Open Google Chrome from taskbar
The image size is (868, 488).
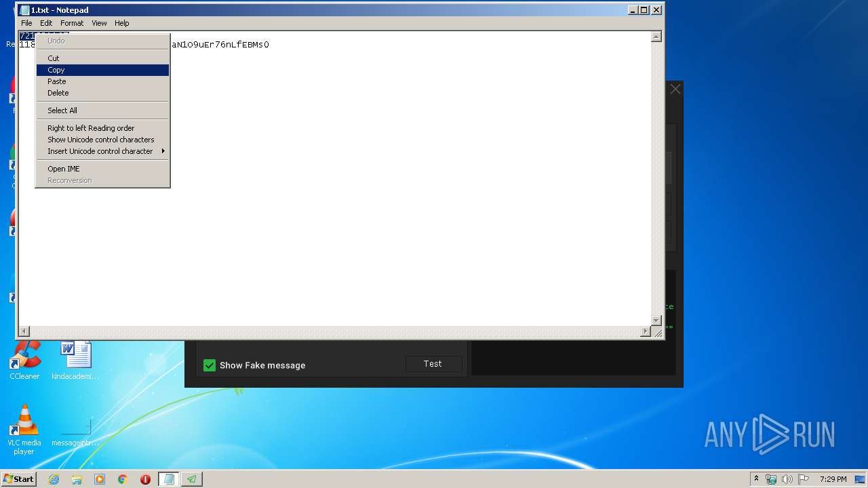(123, 479)
